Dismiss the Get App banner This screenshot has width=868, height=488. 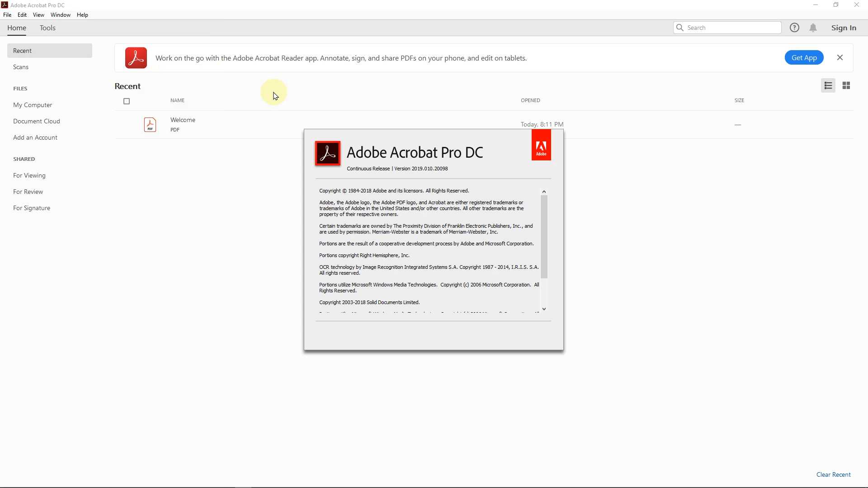[x=840, y=57]
